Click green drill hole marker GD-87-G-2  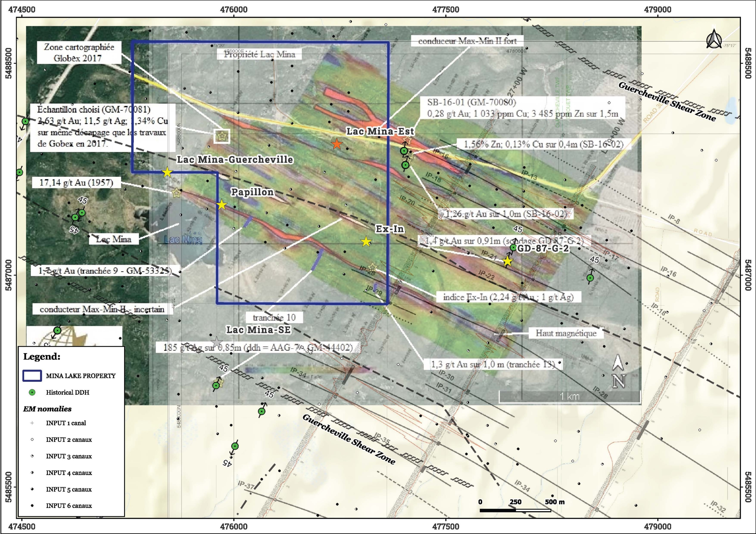click(x=513, y=248)
